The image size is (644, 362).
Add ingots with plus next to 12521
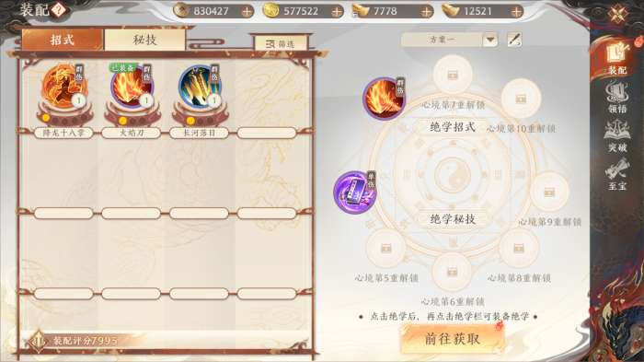tap(516, 12)
